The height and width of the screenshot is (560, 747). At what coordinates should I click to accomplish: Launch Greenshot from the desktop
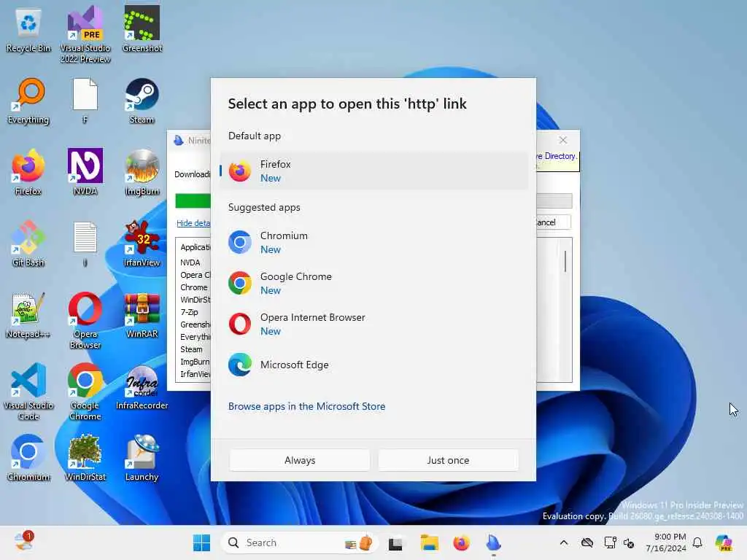[x=142, y=29]
